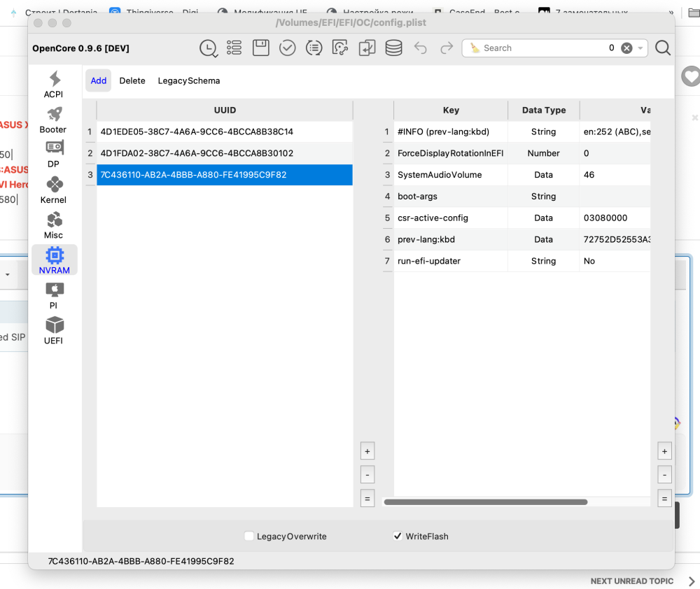Open search history dropdown arrow

click(x=640, y=48)
